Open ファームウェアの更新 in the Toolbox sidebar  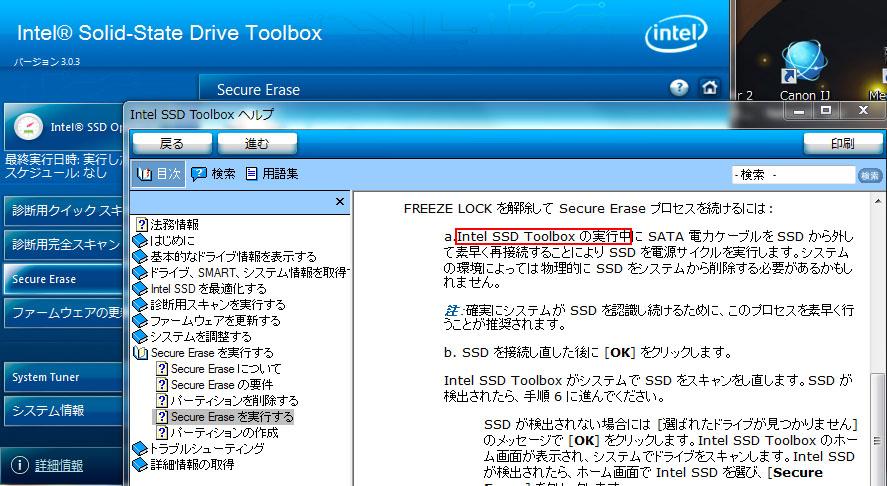pos(63,312)
